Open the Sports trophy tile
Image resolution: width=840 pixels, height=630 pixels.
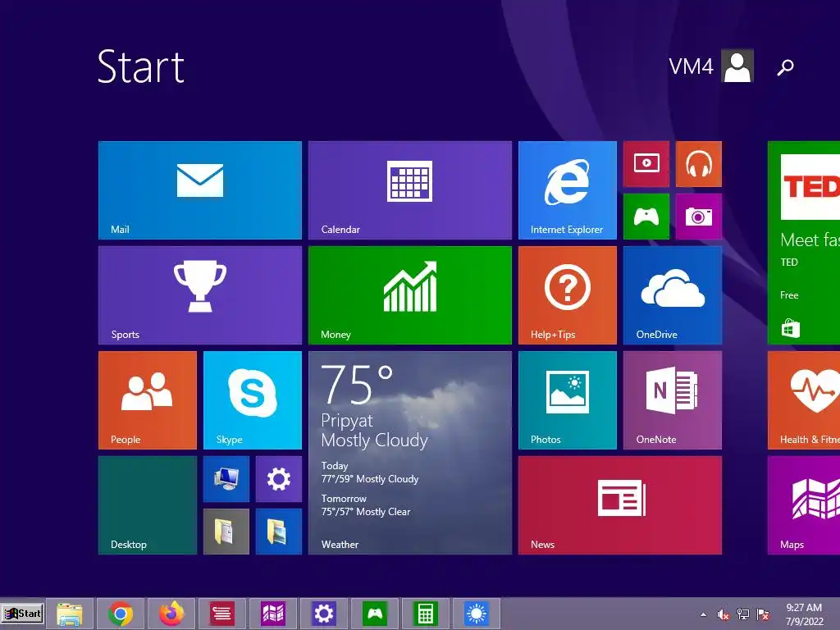200,295
